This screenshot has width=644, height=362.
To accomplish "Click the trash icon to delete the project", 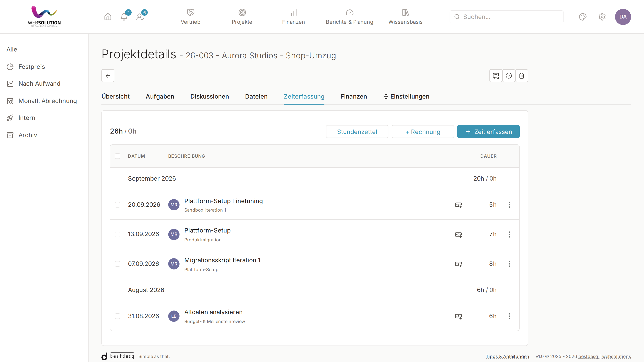I will pos(521,76).
